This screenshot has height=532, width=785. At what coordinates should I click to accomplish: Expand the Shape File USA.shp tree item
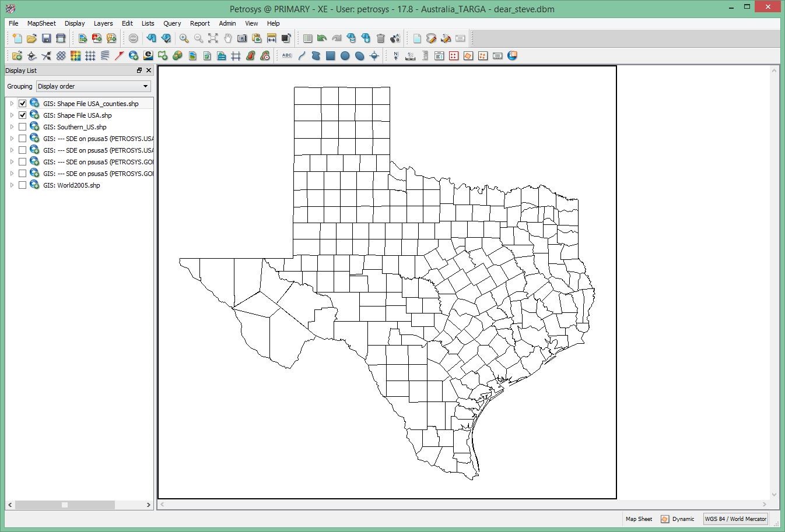coord(11,115)
